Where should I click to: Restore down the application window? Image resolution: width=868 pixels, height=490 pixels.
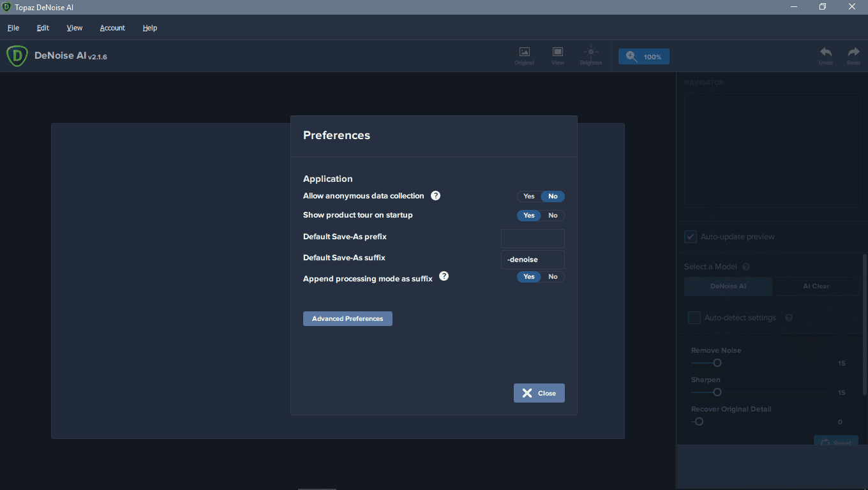point(823,7)
